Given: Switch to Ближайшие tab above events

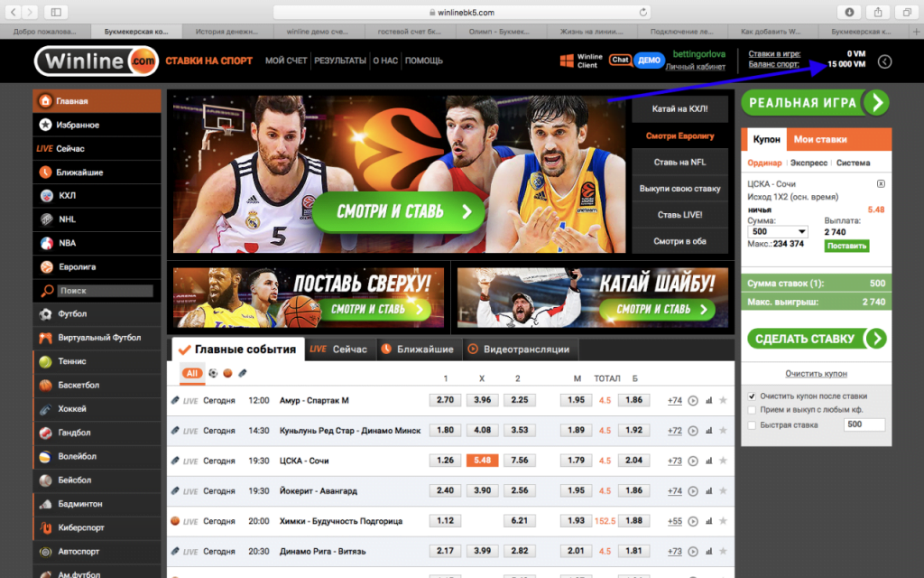Looking at the screenshot, I should point(418,350).
